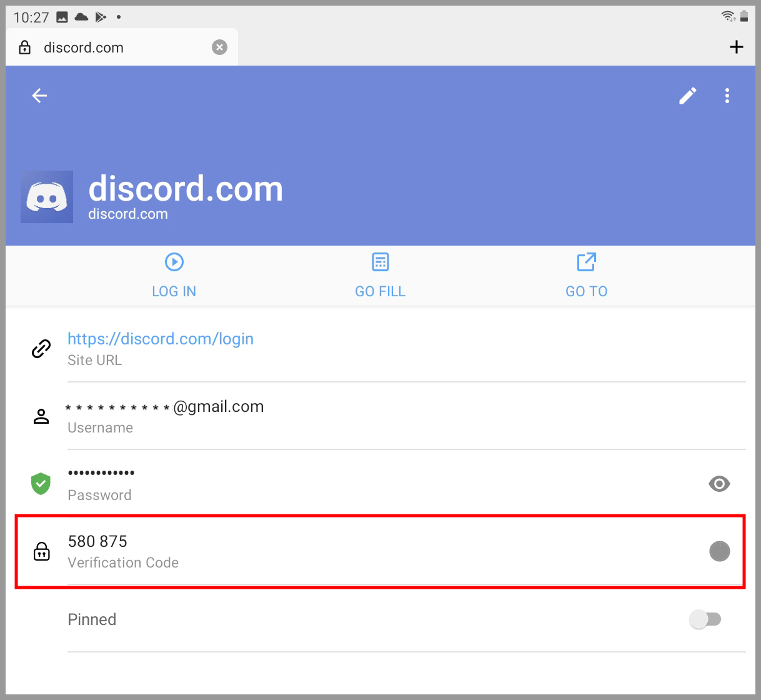The height and width of the screenshot is (700, 761).
Task: Tap the GO TO external link icon
Action: pos(587,262)
